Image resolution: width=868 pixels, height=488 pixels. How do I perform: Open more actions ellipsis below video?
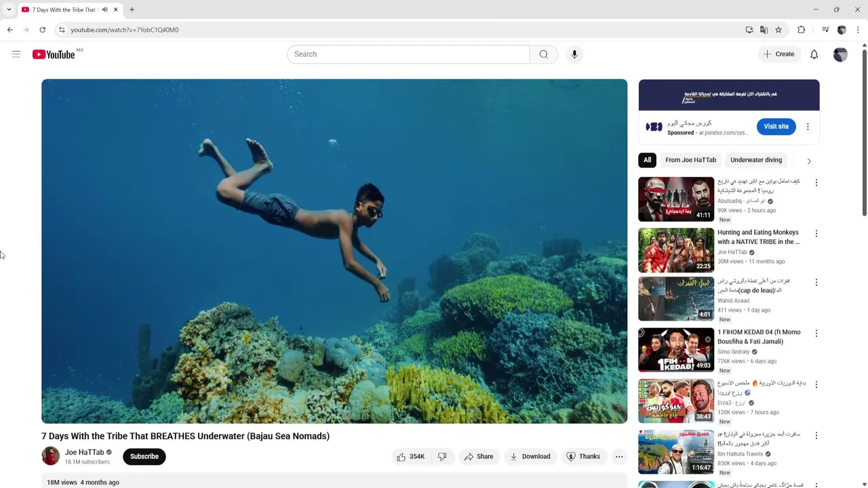[x=619, y=457]
